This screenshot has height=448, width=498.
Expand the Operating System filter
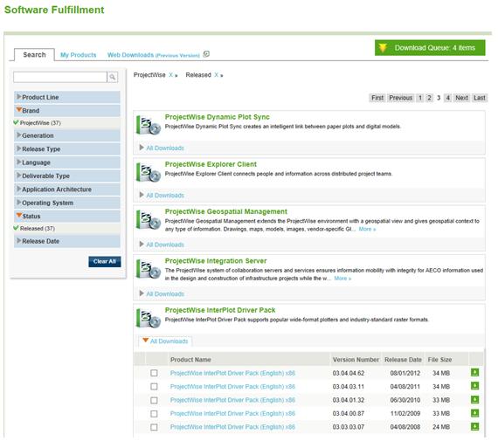(x=67, y=203)
